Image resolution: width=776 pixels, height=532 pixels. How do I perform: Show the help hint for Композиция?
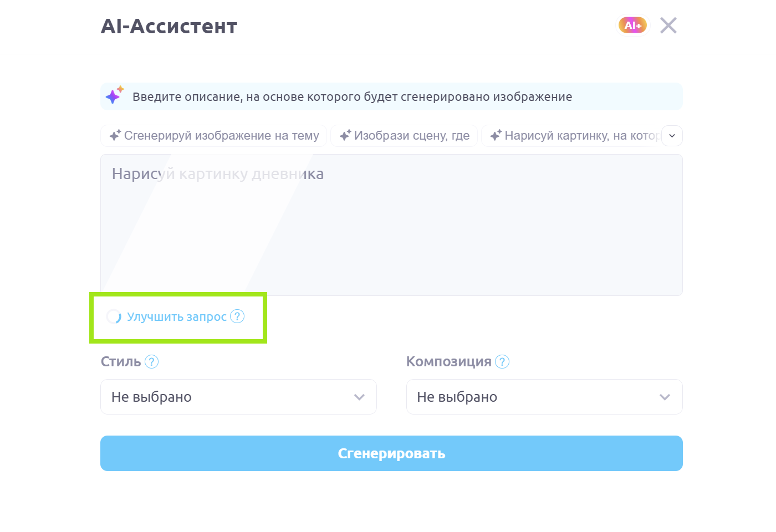502,362
